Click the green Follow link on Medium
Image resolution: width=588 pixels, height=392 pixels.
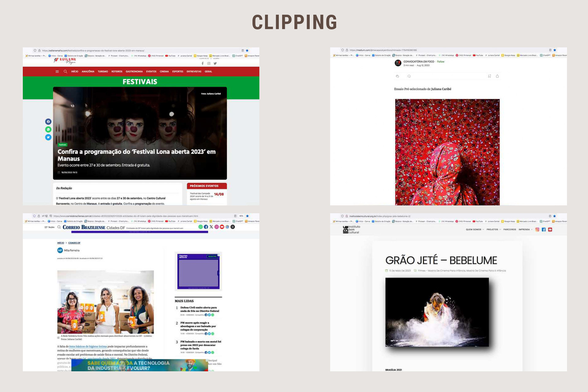441,62
